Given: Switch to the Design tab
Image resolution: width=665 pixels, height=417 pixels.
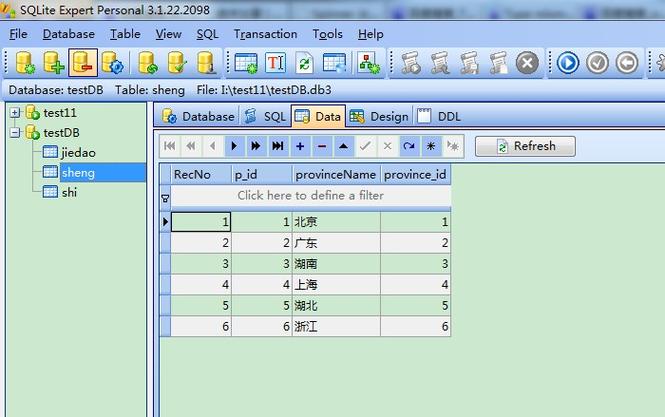Looking at the screenshot, I should [379, 116].
